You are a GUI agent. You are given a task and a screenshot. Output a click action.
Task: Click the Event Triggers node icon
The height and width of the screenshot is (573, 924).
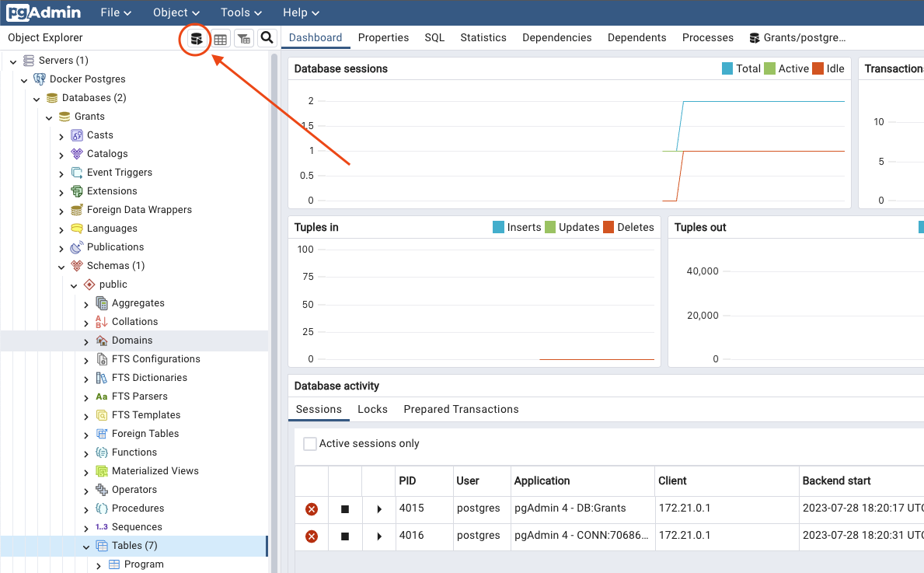[77, 172]
